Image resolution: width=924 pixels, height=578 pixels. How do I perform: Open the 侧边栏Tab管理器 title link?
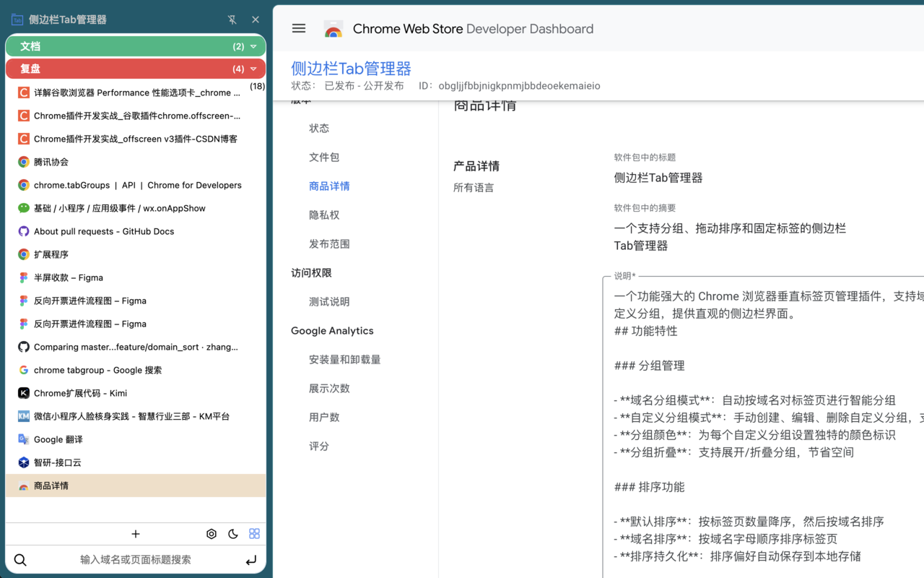point(351,68)
